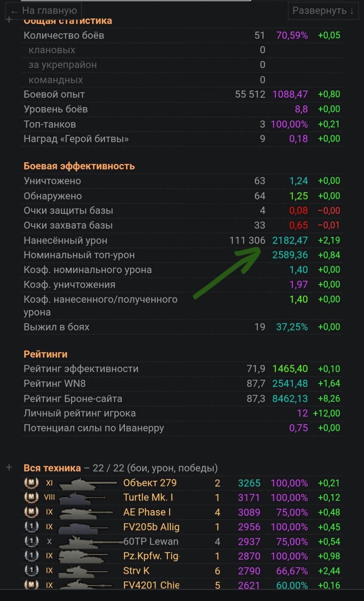Click the class badge for Strv K

(x=31, y=571)
